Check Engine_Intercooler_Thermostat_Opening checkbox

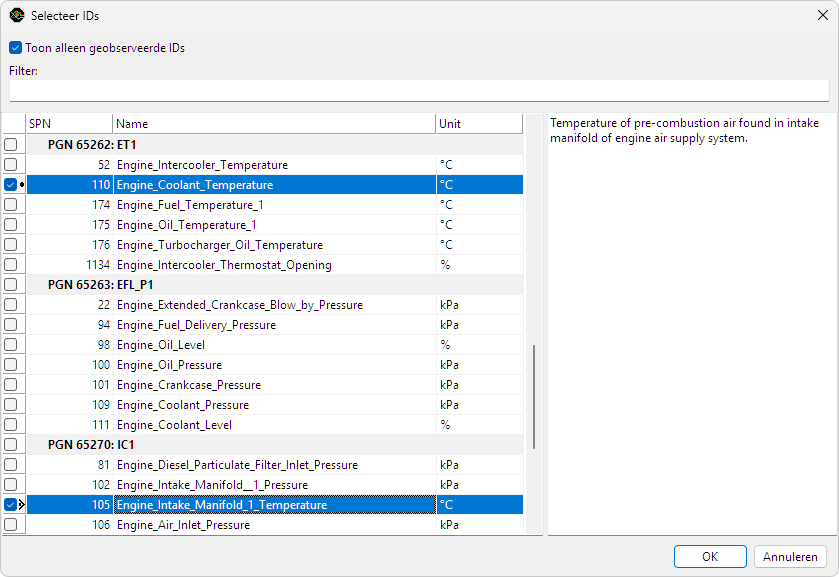[11, 264]
